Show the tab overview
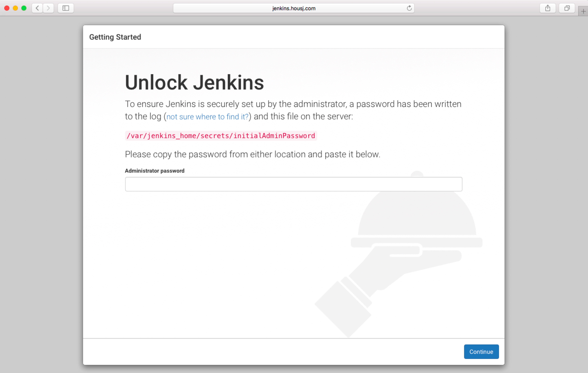The width and height of the screenshot is (588, 373). pos(567,8)
